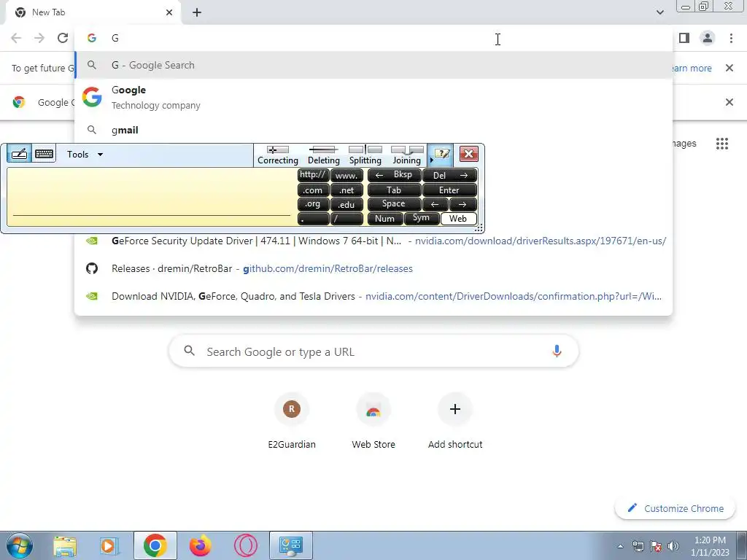Click Add shortcut tile
Viewport: 747px width, 560px height.
pyautogui.click(x=455, y=421)
